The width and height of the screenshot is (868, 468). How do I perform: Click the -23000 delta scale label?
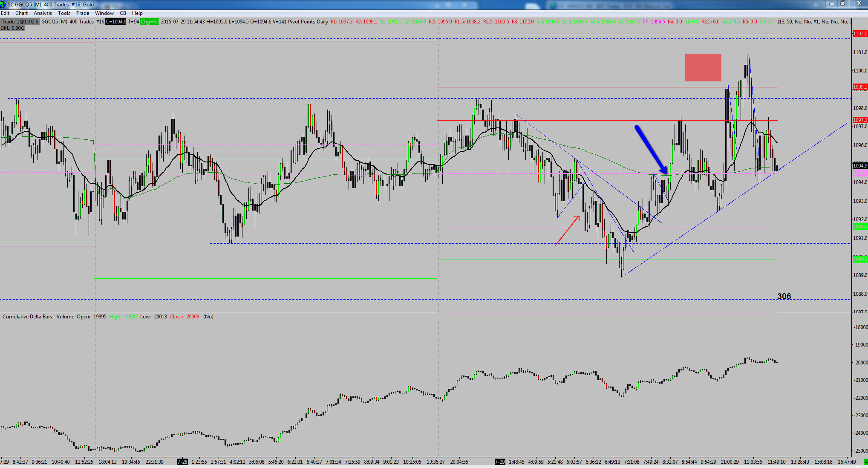[x=860, y=415]
